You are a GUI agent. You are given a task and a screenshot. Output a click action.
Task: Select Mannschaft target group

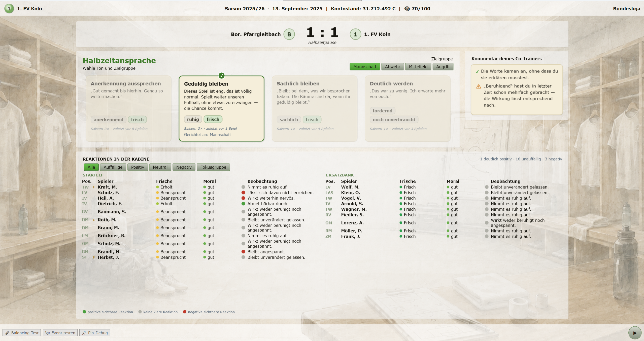[x=364, y=67]
